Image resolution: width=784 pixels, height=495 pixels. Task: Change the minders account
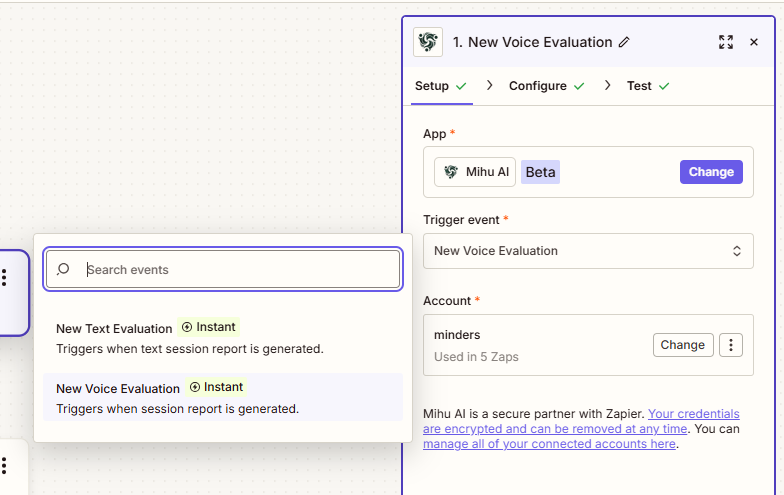point(682,345)
